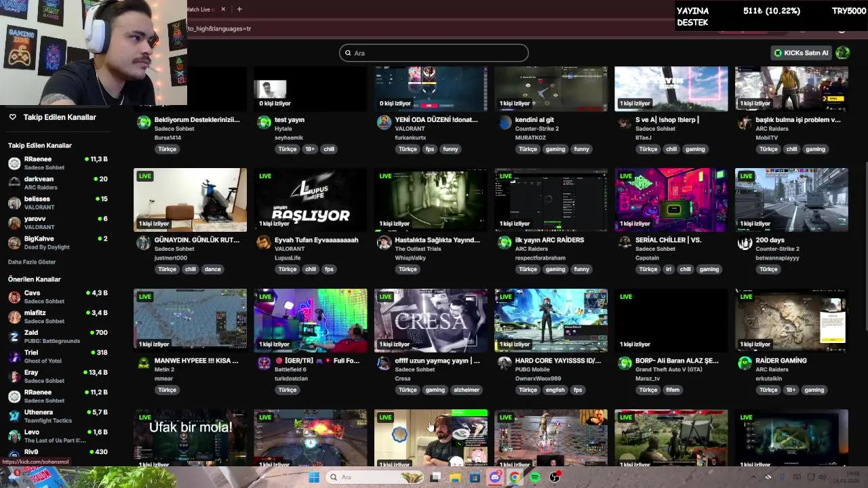
Task: Open Cavs avatar under Önerilen Kanallar
Action: click(14, 297)
